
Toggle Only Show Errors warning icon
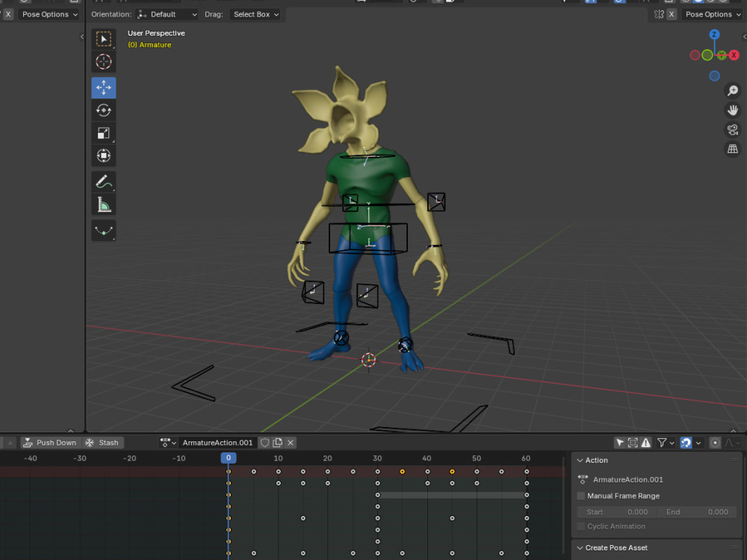pos(645,443)
